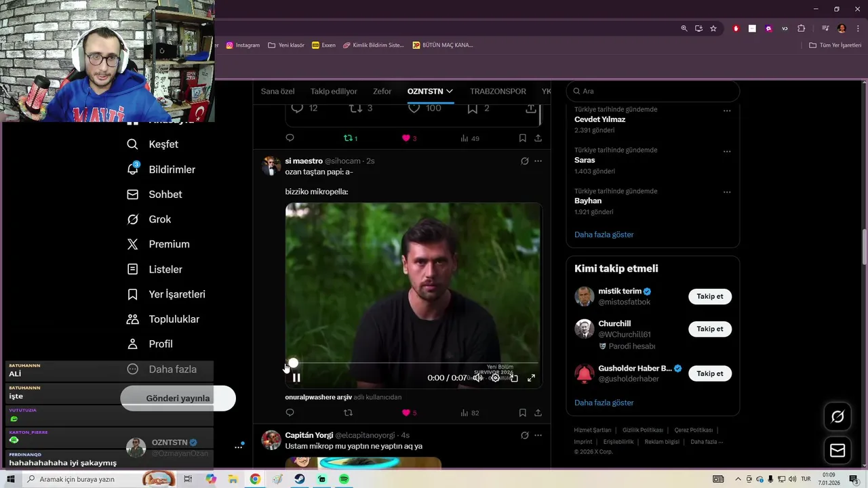Bookmark upper post with 49 views

[523, 138]
